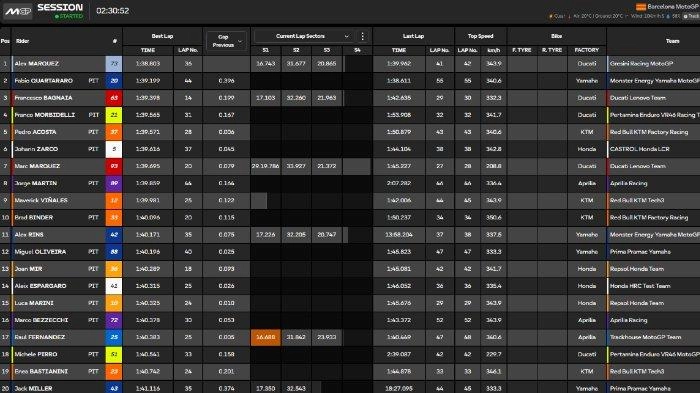Click the Track button
Image resolution: width=700 pixels, height=393 pixels.
point(691,16)
